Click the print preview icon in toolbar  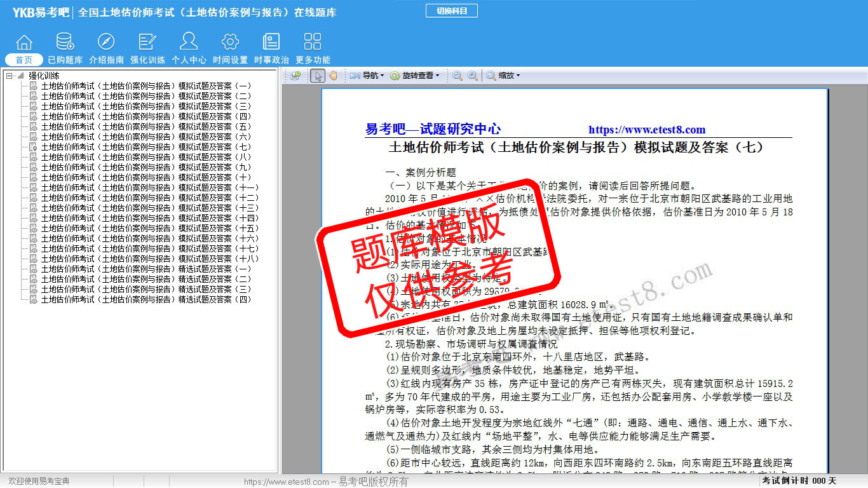295,76
